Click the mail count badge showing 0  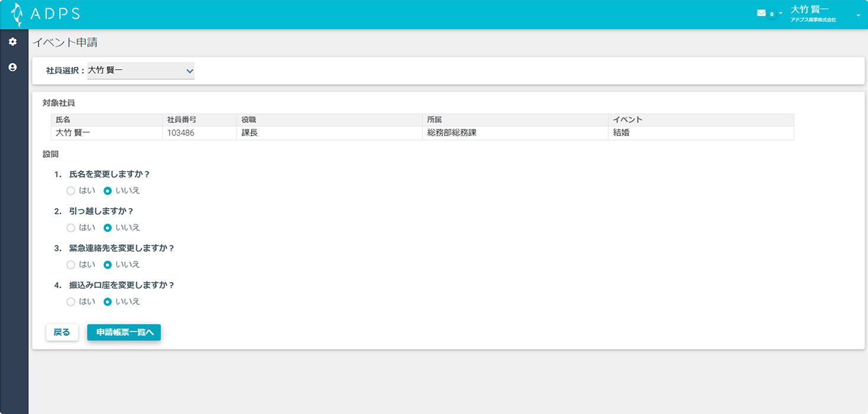click(771, 14)
